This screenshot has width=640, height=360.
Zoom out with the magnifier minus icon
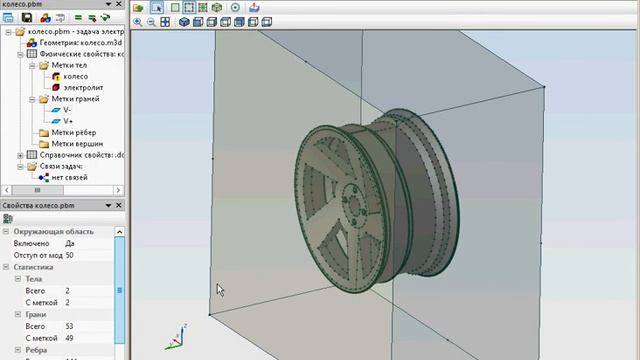pyautogui.click(x=151, y=22)
